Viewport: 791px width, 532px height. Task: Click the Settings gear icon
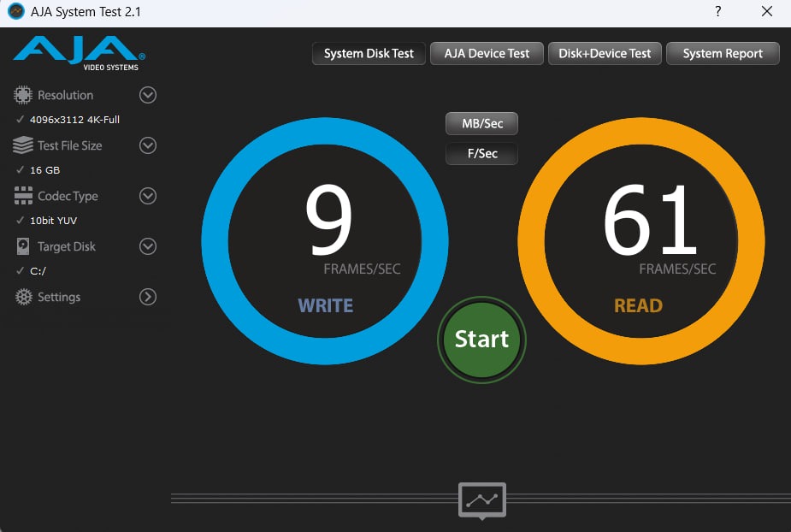[23, 297]
